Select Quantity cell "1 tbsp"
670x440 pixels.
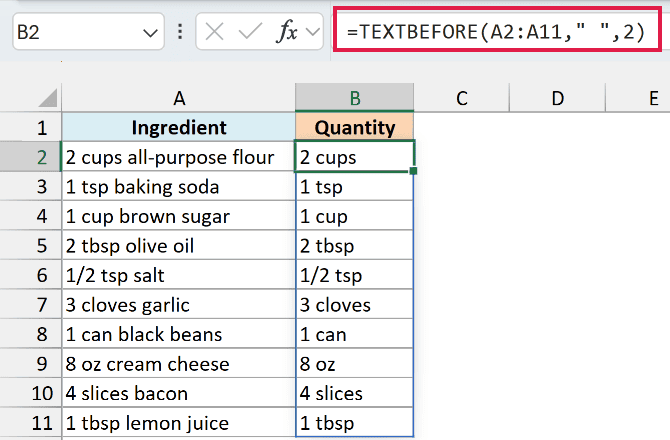pyautogui.click(x=354, y=422)
